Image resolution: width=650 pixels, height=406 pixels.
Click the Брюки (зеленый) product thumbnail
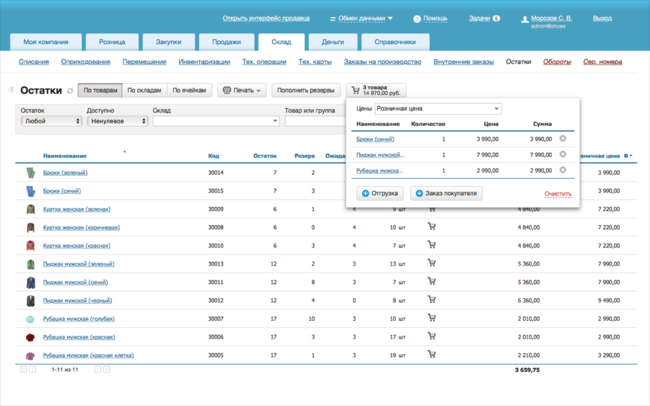point(30,173)
